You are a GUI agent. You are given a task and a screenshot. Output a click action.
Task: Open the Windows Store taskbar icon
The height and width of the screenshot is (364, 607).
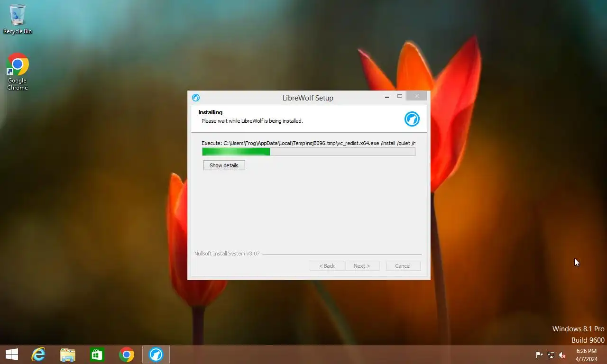point(97,355)
